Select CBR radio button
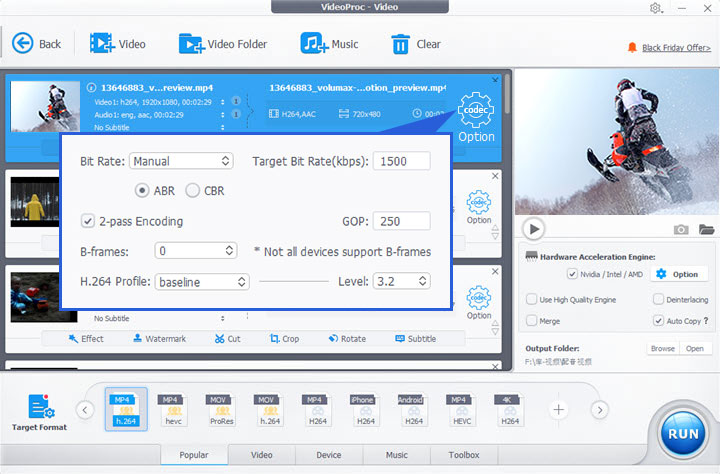 click(x=192, y=190)
